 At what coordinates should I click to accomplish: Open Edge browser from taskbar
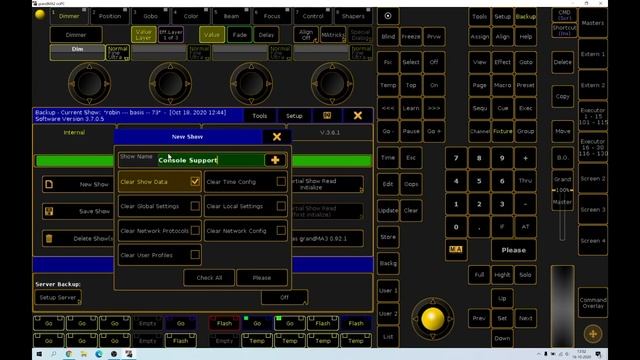[x=99, y=354]
